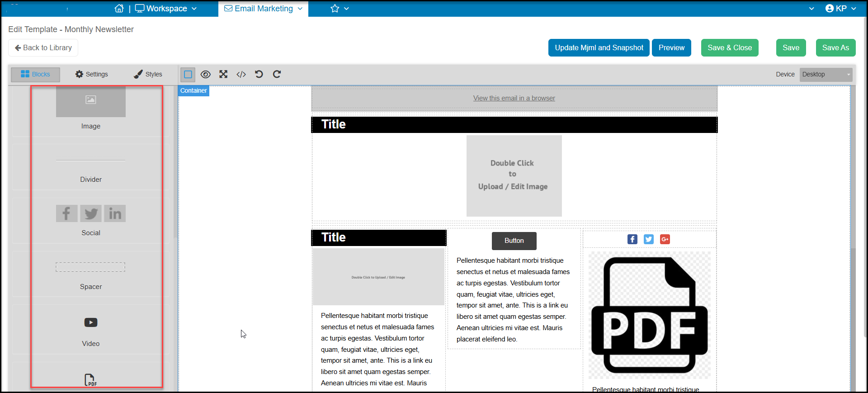This screenshot has height=393, width=868.
Task: Click View this email in a browser link
Action: 514,98
